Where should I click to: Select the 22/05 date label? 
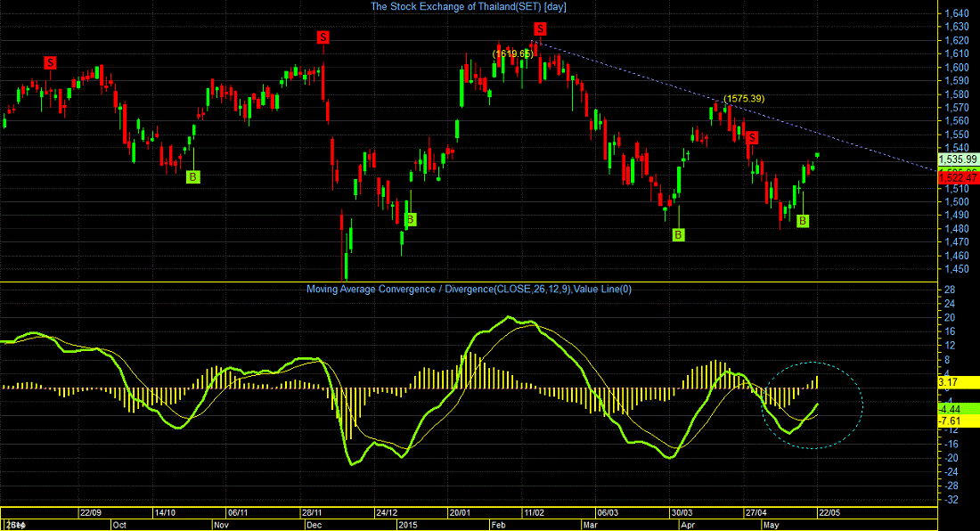(830, 513)
